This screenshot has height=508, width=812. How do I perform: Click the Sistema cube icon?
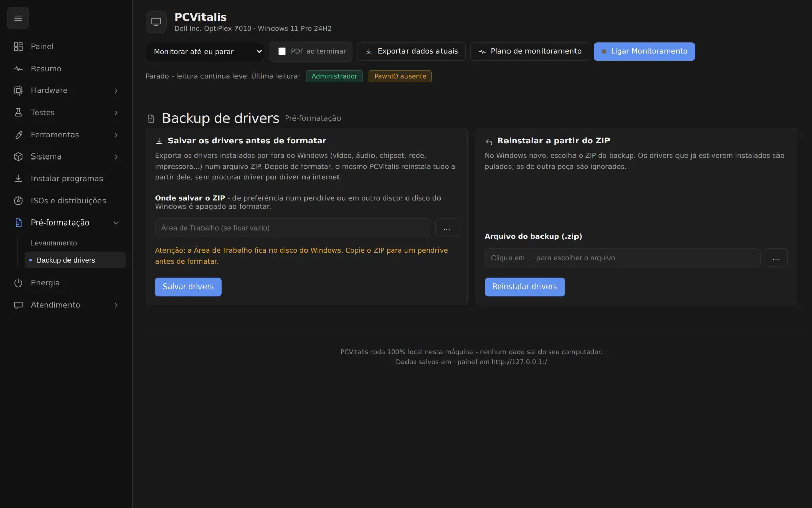(18, 156)
